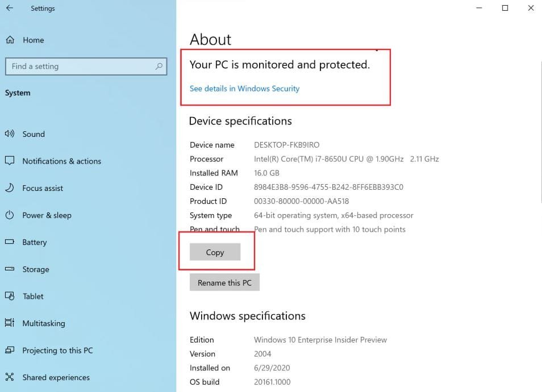Viewport: 542px width, 392px height.
Task: Click the Device ID value text
Action: click(x=328, y=187)
